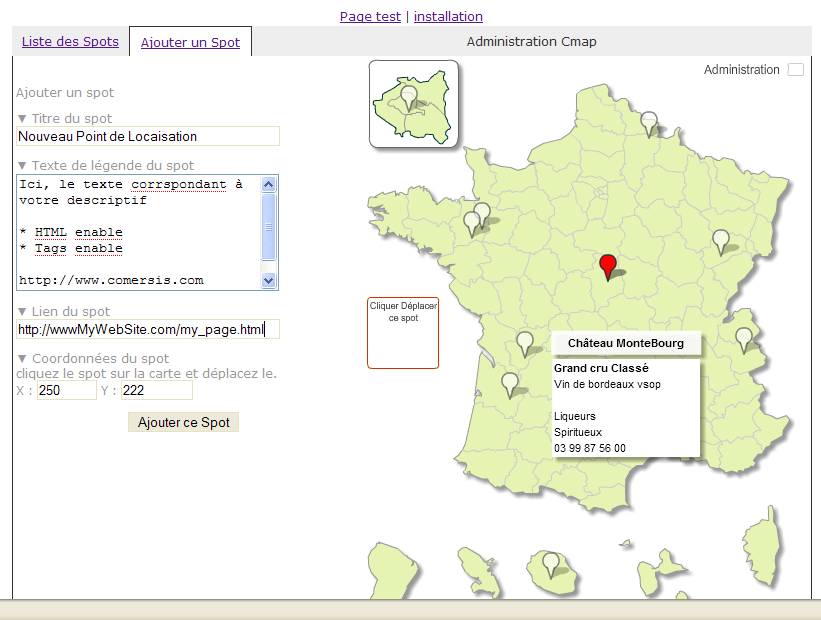Collapse the 'Lien du spot' section arrow
The height and width of the screenshot is (620, 821).
22,312
